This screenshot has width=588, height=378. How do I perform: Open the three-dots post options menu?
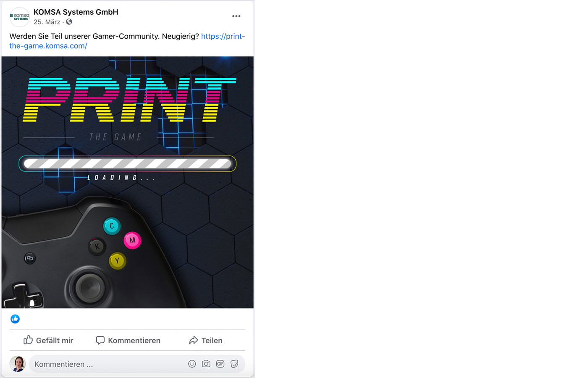tap(236, 16)
